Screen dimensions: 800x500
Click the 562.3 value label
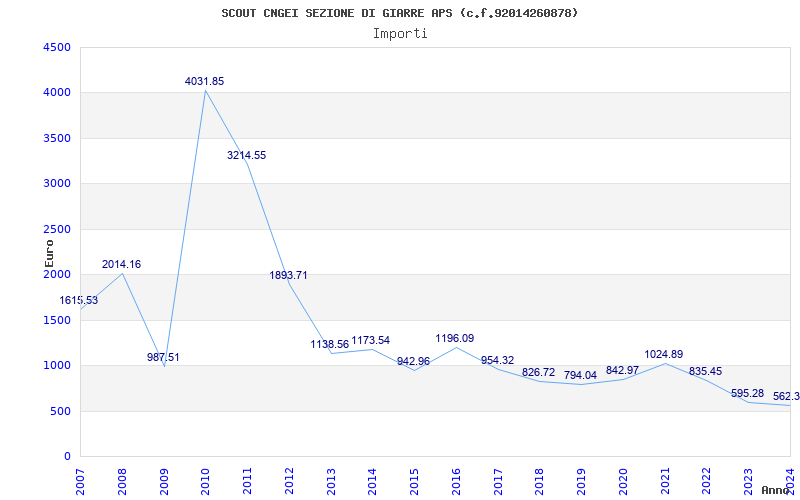tap(786, 396)
